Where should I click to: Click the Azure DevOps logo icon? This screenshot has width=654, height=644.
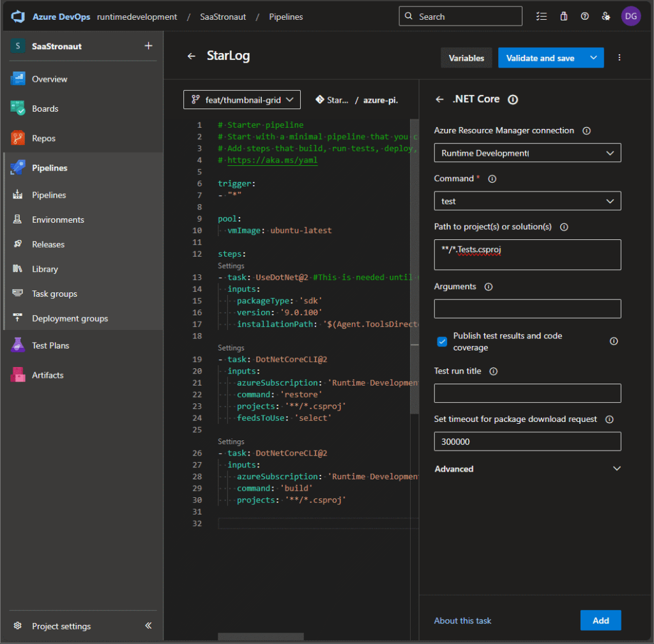click(18, 17)
